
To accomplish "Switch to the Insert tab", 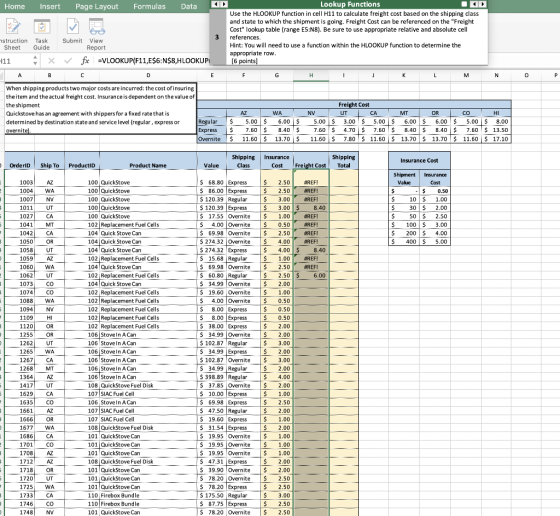I will click(x=50, y=6).
